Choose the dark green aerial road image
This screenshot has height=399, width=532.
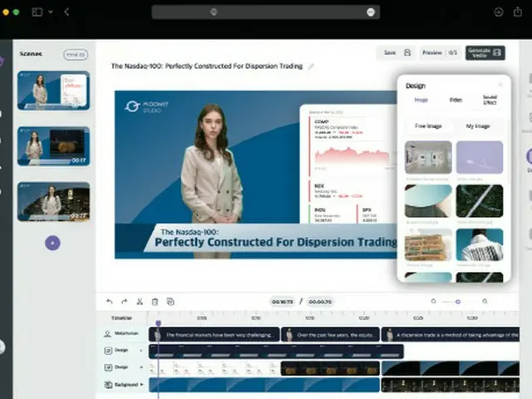tap(480, 201)
